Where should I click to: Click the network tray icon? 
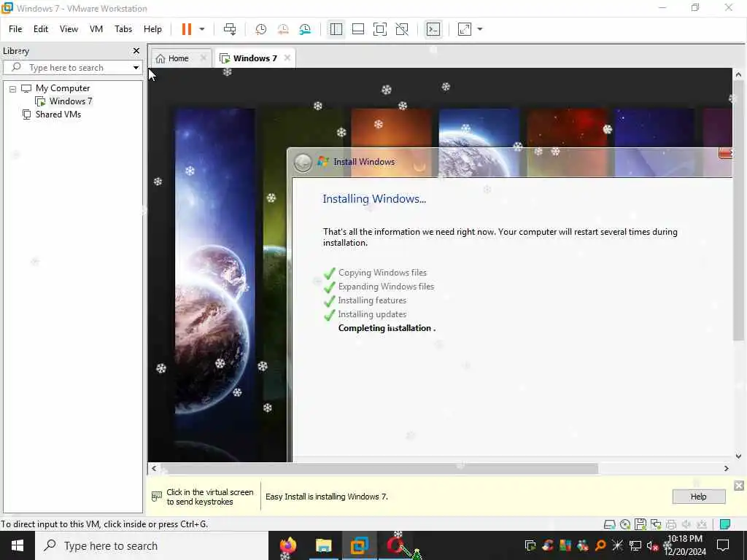click(635, 545)
